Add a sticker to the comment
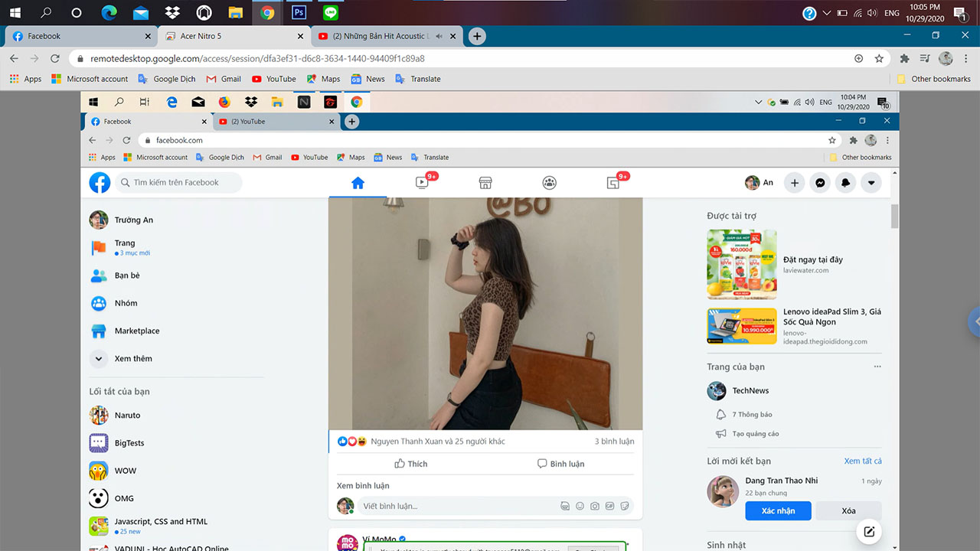The image size is (980, 551). [x=626, y=506]
